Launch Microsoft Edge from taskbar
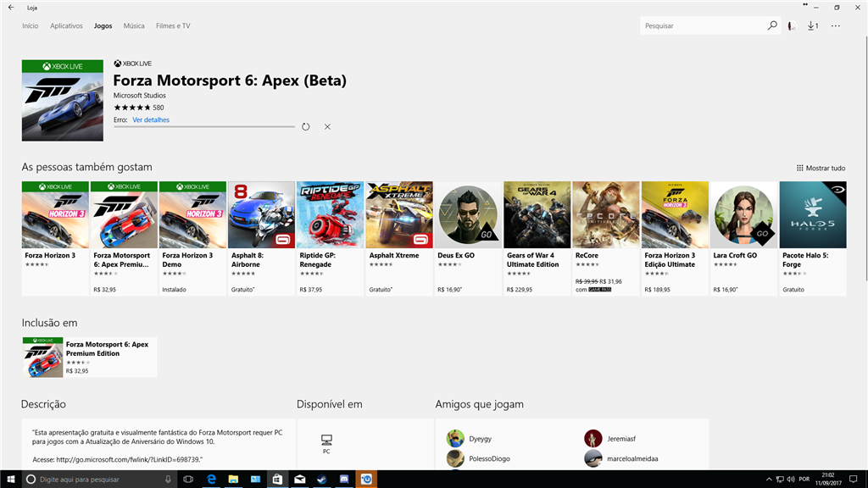868x488 pixels. tap(211, 480)
